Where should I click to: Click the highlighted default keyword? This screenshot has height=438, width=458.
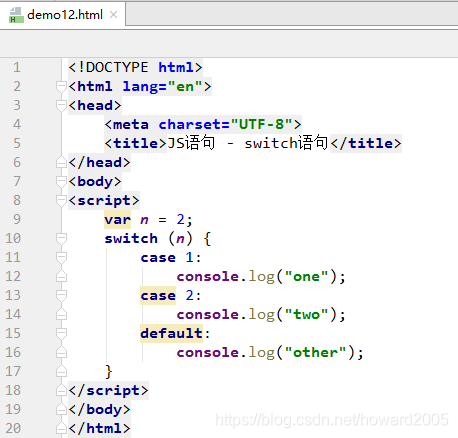point(171,334)
